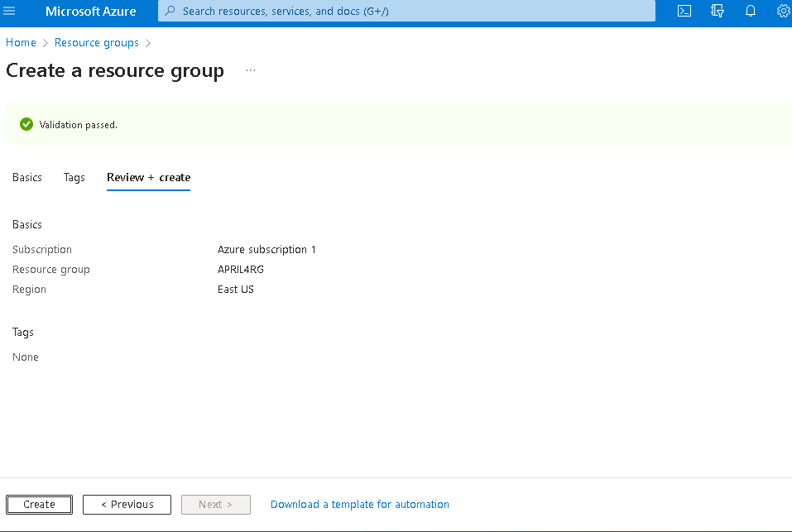Click the Next button

pyautogui.click(x=215, y=504)
